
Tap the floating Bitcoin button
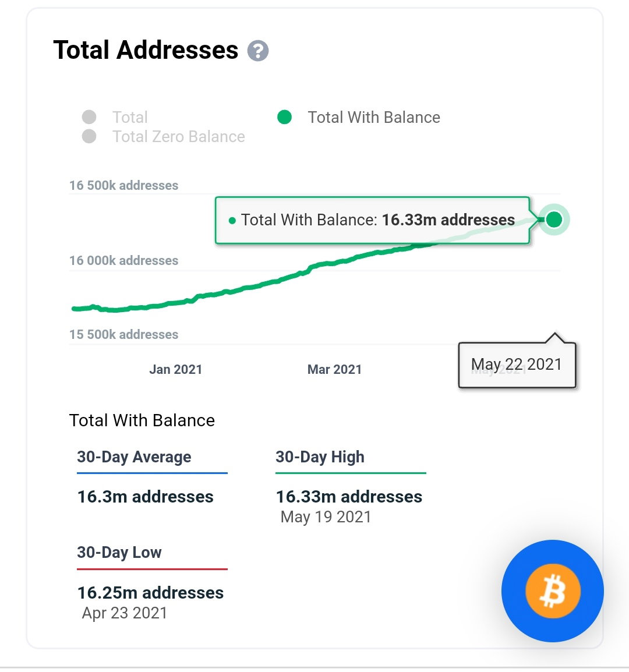click(553, 591)
